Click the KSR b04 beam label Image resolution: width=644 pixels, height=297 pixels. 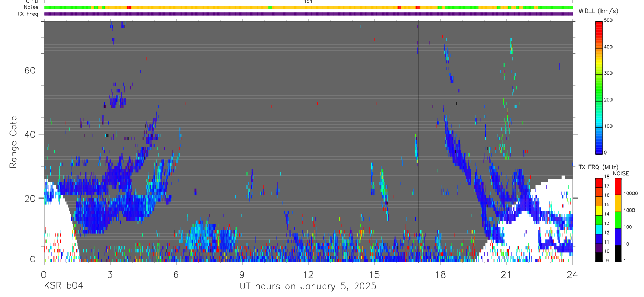pos(62,286)
